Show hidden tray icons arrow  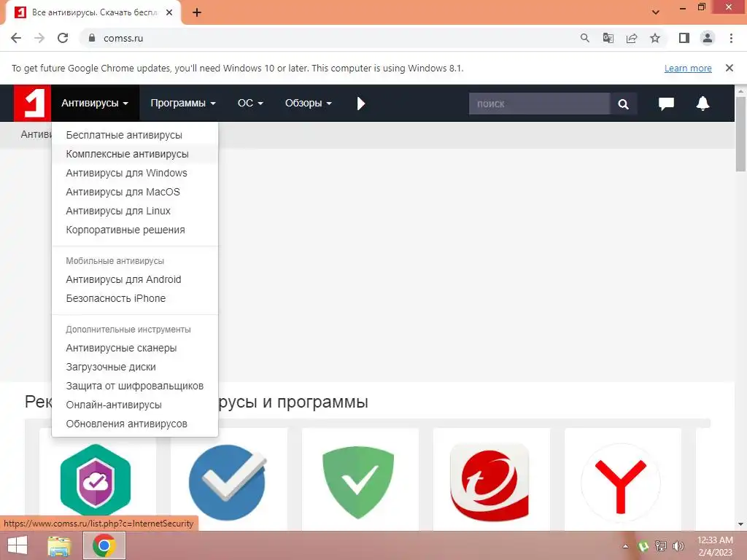coord(625,546)
